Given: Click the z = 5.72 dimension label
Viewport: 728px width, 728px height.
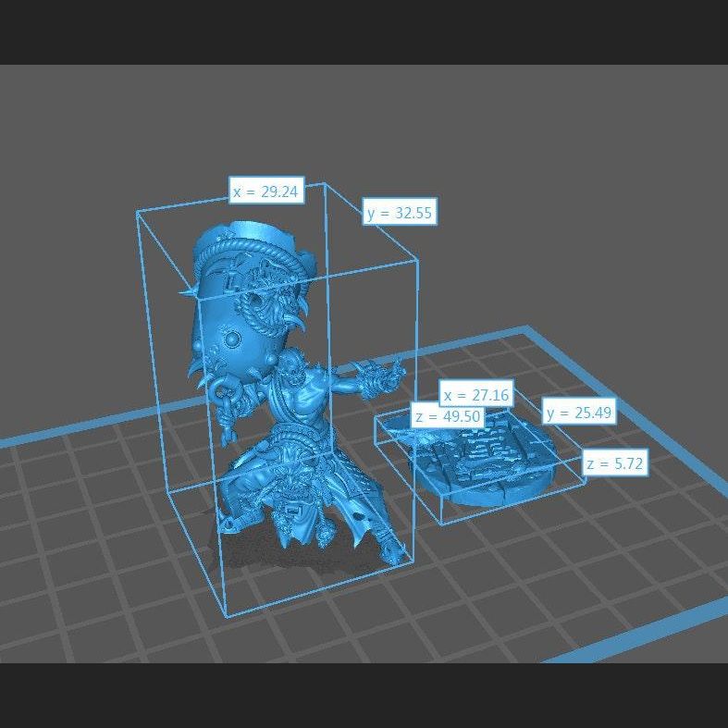Looking at the screenshot, I should [x=615, y=463].
